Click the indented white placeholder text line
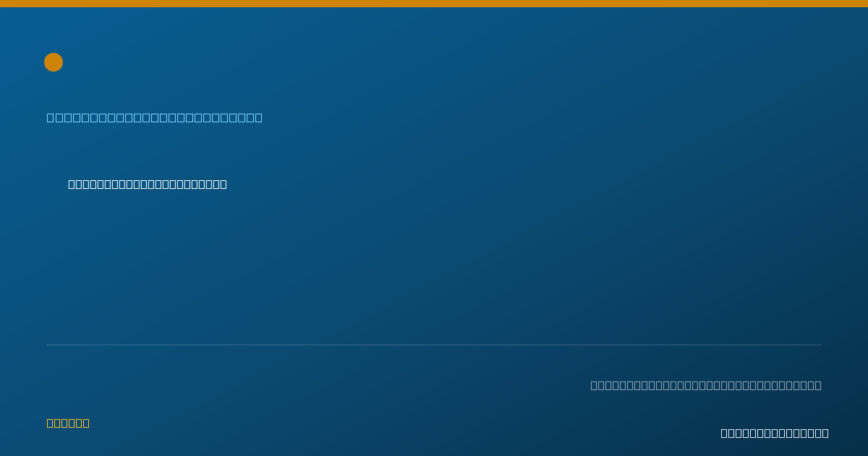The image size is (868, 456). point(148,184)
